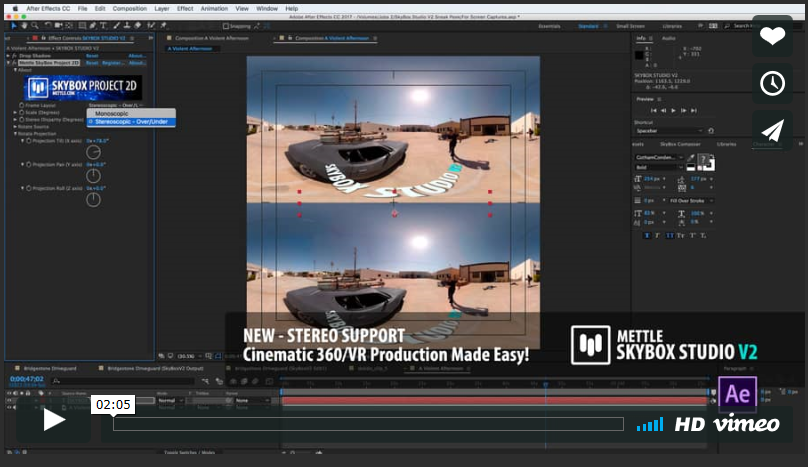
Task: Select the Clone Stamp tool
Action: [x=127, y=25]
